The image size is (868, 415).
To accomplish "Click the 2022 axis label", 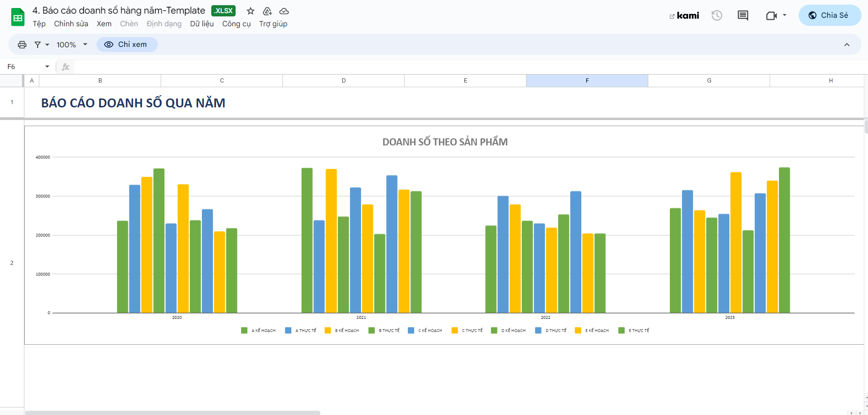I will 545,317.
